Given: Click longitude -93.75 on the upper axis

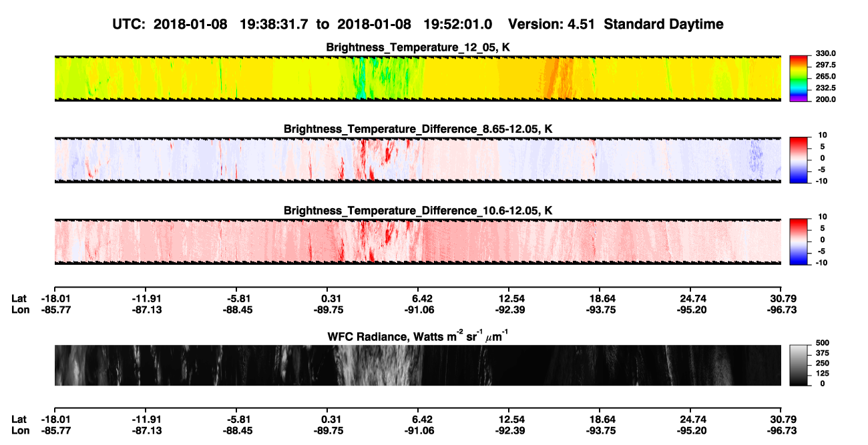Looking at the screenshot, I should click(601, 310).
